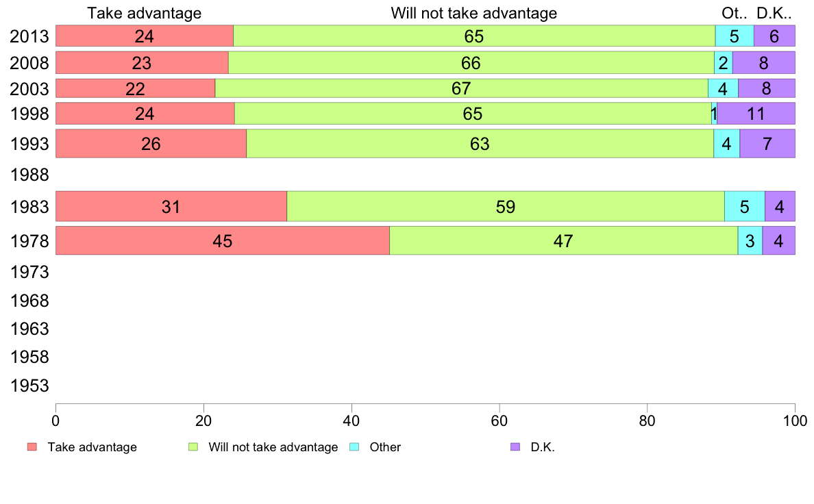The image size is (814, 504).
Task: Click the red Take advantage legend swatch
Action: pyautogui.click(x=32, y=447)
